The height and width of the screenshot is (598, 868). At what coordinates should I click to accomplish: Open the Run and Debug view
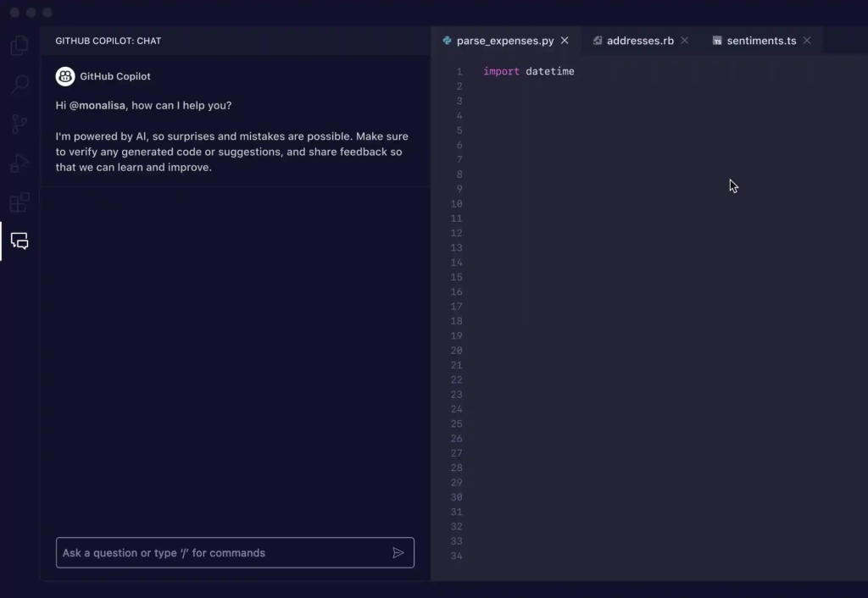coord(19,163)
